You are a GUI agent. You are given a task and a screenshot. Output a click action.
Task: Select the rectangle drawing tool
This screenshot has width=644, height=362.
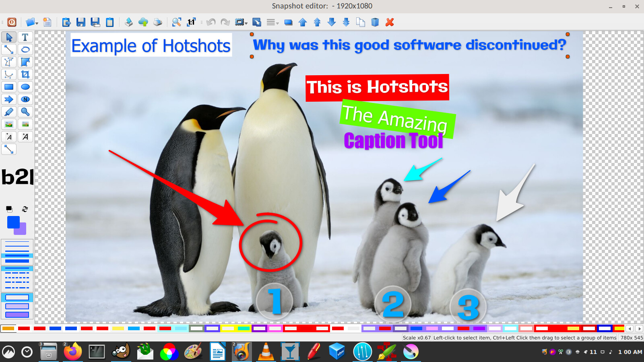click(9, 86)
